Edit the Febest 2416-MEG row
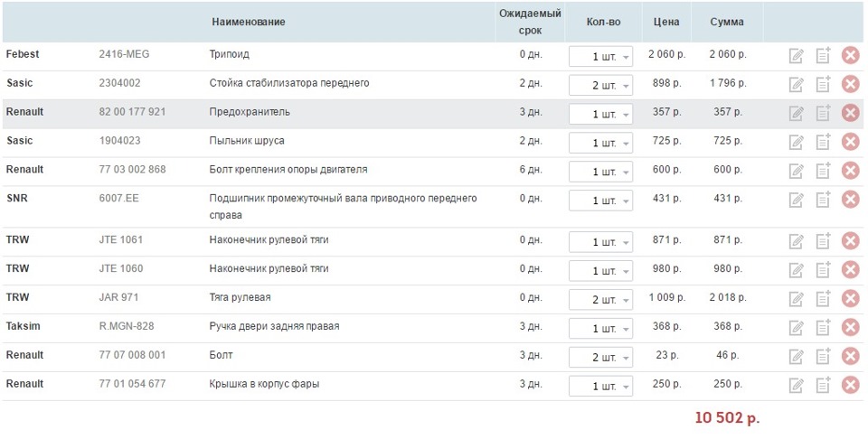 point(797,56)
